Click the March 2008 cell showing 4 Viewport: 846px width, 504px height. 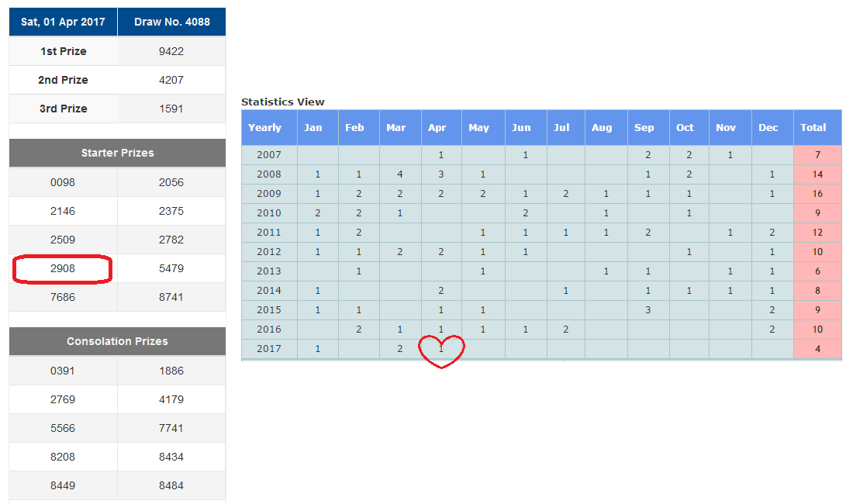tap(399, 174)
